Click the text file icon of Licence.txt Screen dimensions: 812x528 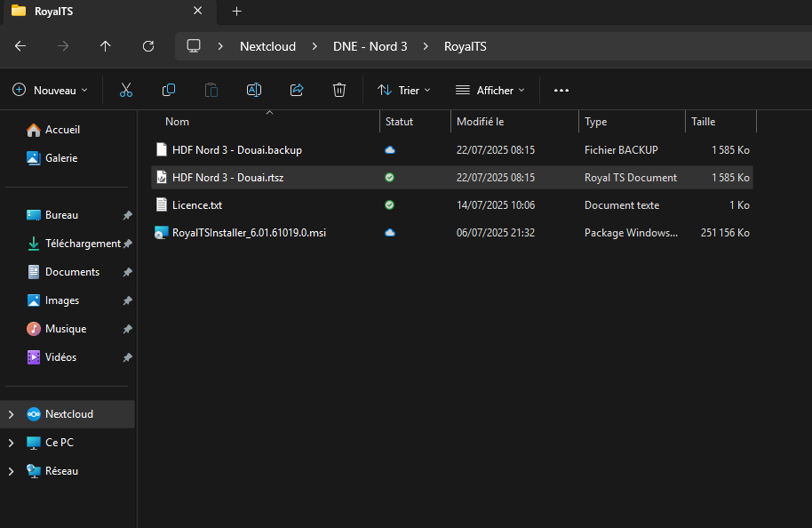pos(162,204)
